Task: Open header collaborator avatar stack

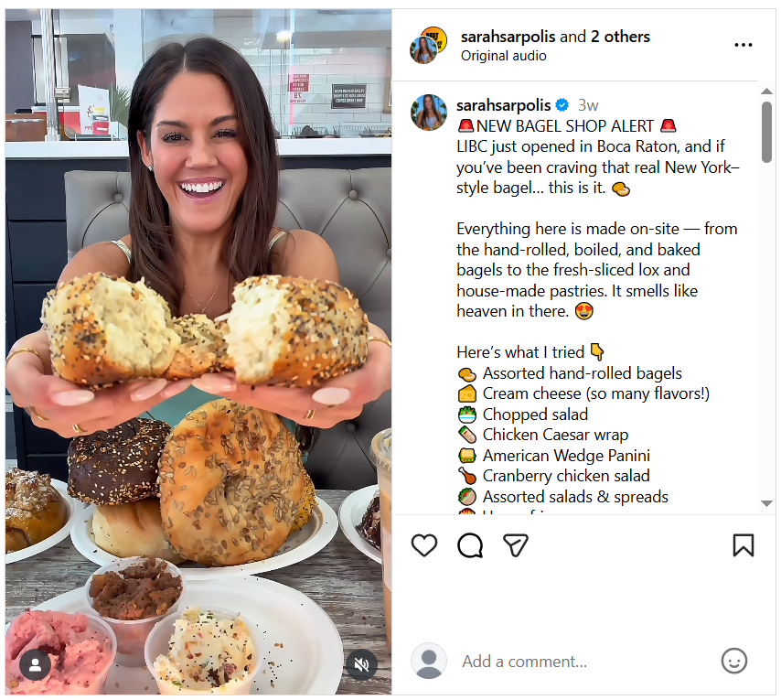Action: [428, 46]
